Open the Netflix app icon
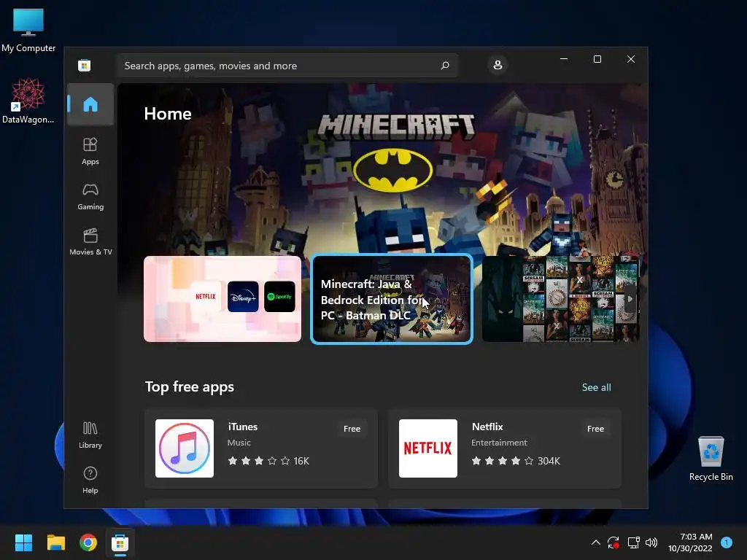Viewport: 747px width, 560px height. (x=427, y=448)
